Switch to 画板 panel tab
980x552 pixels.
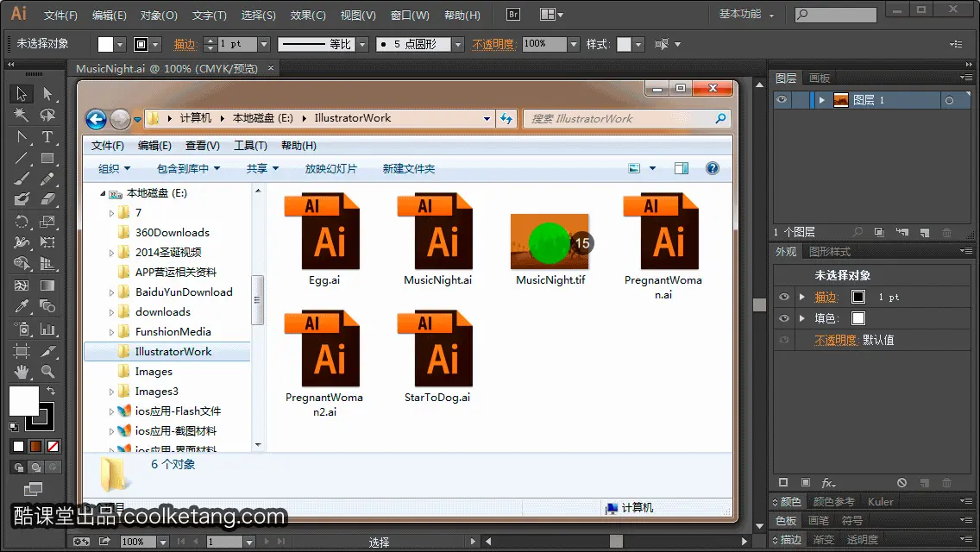[820, 78]
